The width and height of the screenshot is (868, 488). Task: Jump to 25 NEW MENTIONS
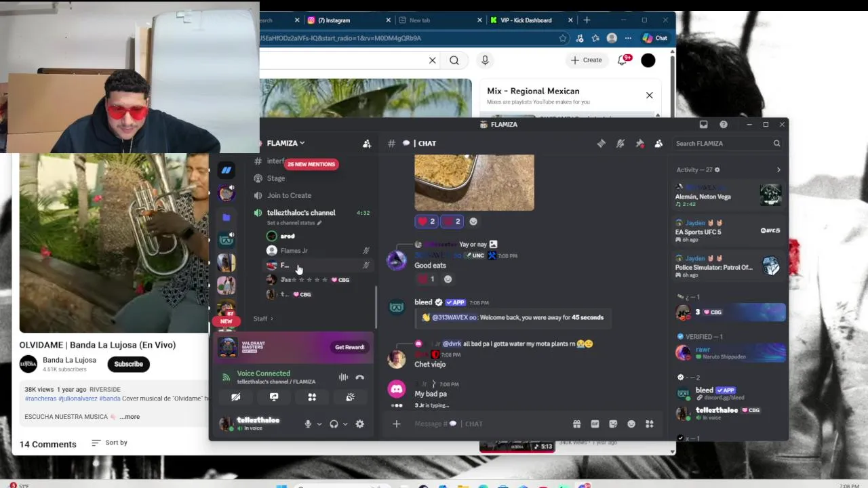pos(311,164)
